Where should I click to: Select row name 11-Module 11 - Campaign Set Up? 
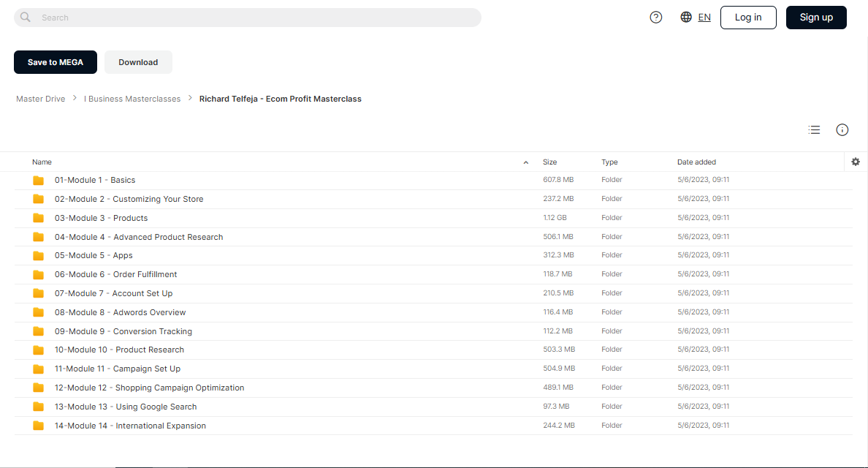(x=118, y=369)
